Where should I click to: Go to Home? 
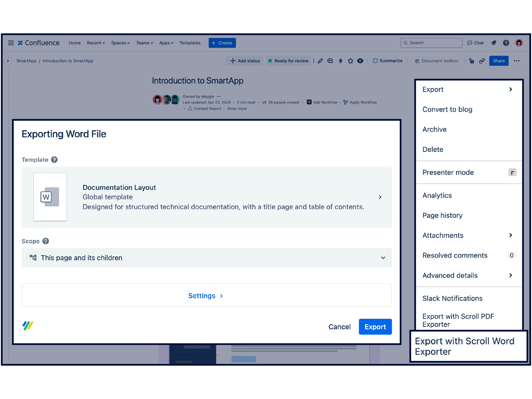click(x=75, y=43)
